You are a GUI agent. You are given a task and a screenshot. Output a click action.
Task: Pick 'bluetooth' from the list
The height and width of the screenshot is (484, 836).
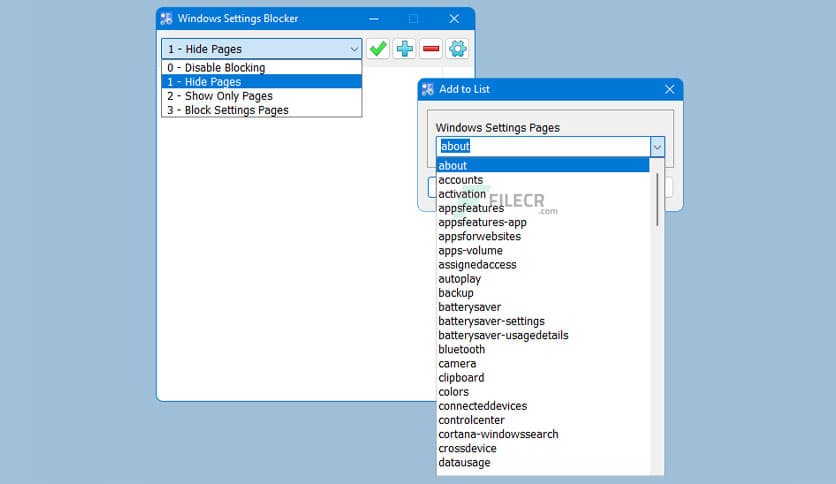[543, 349]
